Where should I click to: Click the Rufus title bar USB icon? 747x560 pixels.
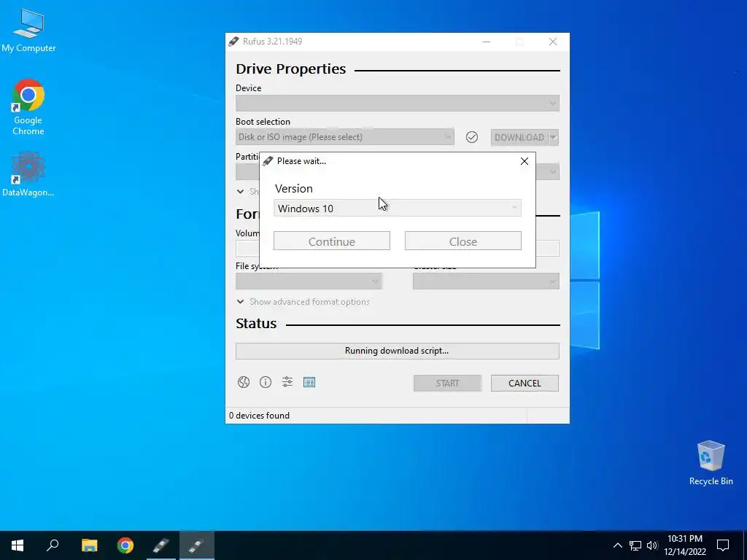pos(233,42)
